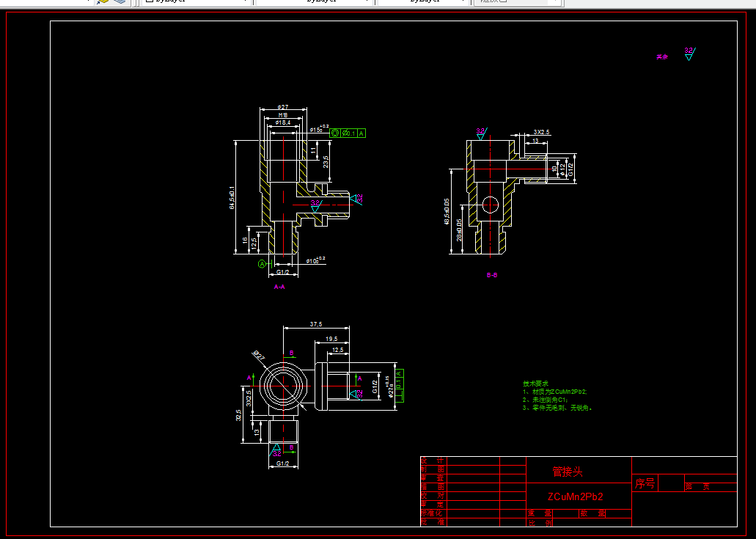Select the ø27 dimension in section A-A
The width and height of the screenshot is (756, 539).
pos(283,106)
